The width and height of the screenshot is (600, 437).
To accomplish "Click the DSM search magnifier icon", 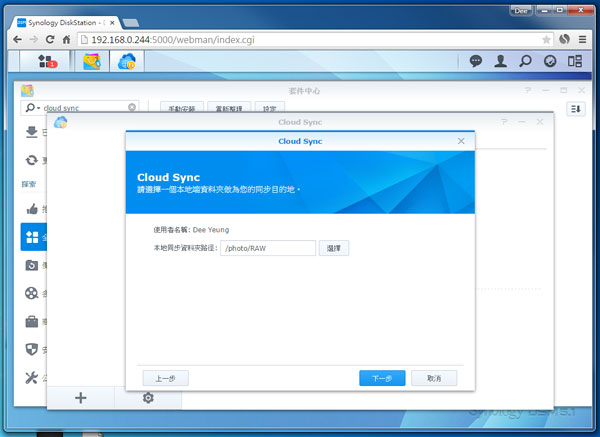I will pos(526,62).
